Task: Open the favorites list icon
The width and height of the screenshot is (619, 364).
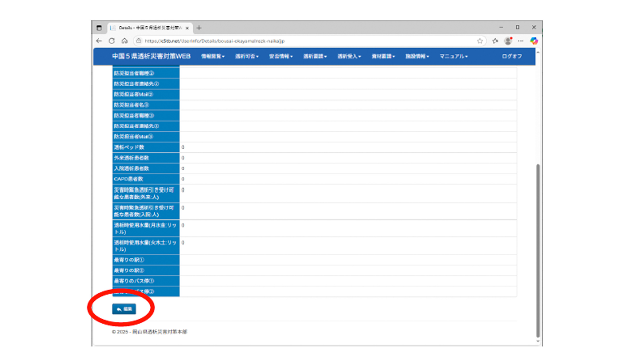Action: pos(495,41)
